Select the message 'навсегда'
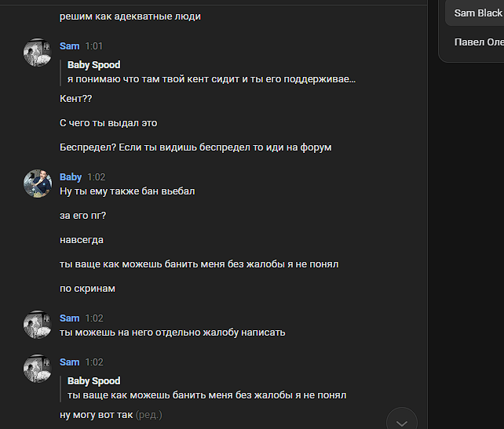The height and width of the screenshot is (429, 504). [x=82, y=240]
